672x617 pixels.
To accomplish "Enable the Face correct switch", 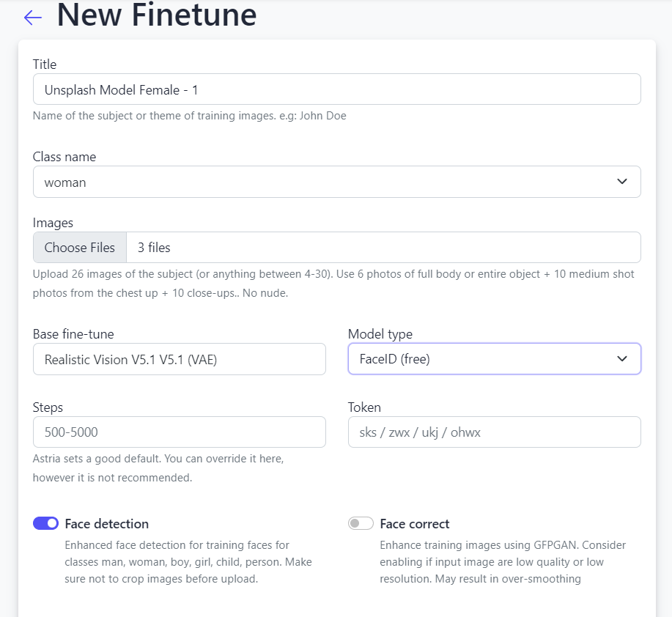I will 361,523.
